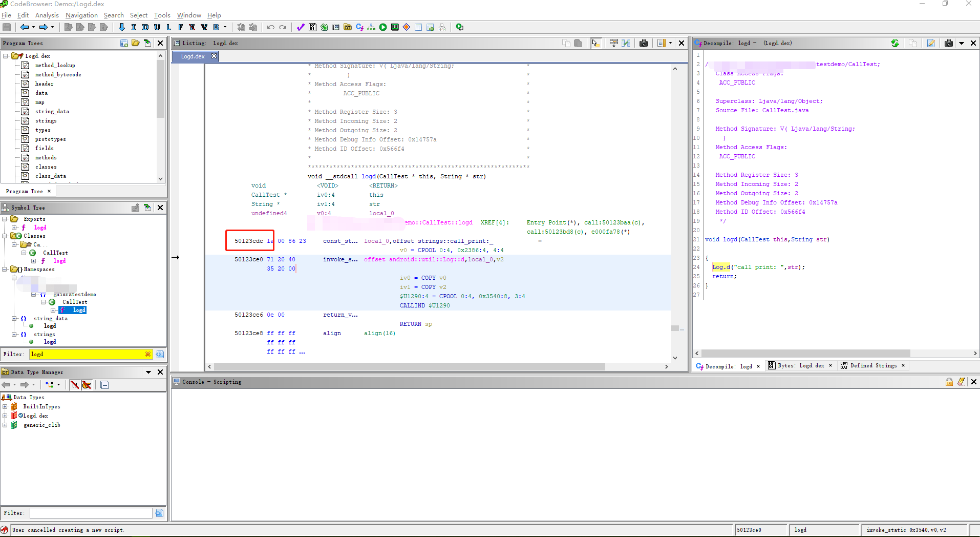This screenshot has width=980, height=537.
Task: Click the Listing horizontal scrollbar
Action: (410, 366)
